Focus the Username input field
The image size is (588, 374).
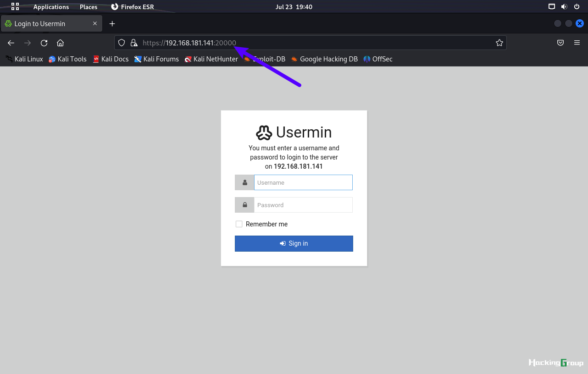click(x=303, y=182)
